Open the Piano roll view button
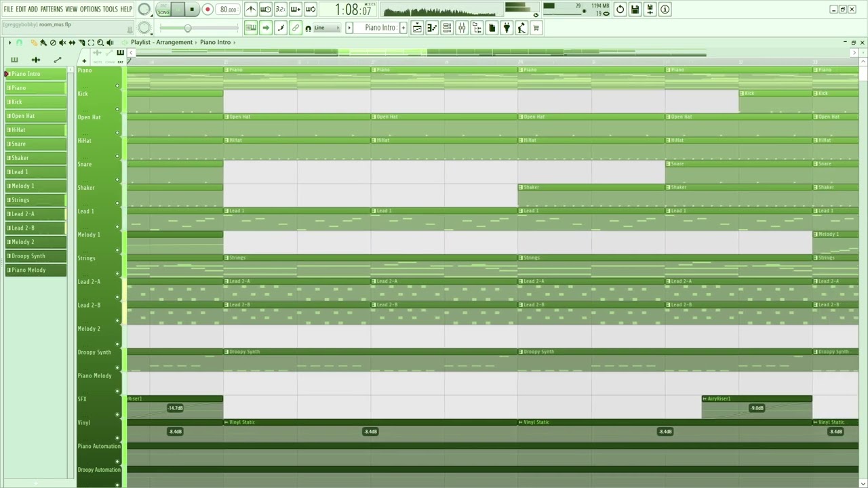868x488 pixels. pyautogui.click(x=432, y=28)
